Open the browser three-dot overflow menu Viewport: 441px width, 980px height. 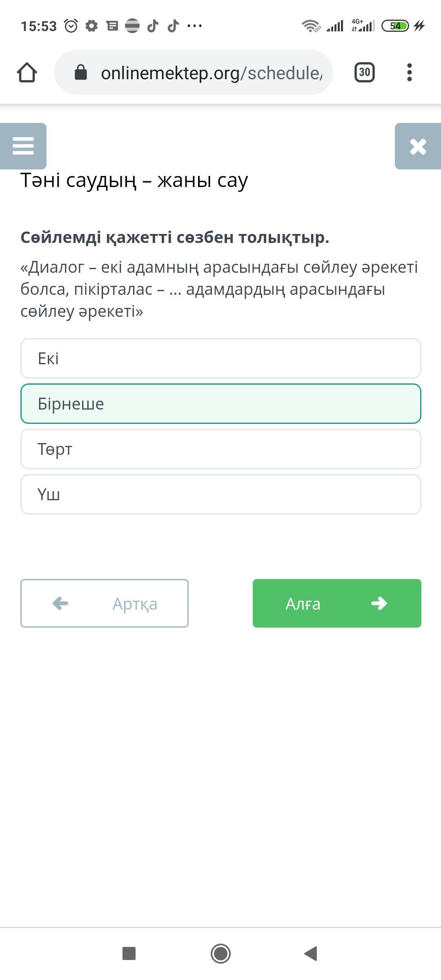(x=409, y=73)
